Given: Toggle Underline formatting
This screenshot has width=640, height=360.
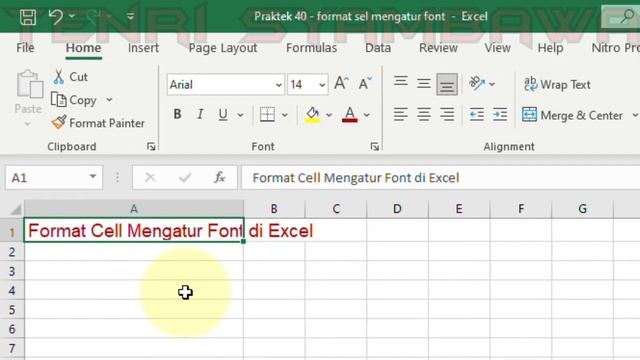Looking at the screenshot, I should (x=223, y=114).
